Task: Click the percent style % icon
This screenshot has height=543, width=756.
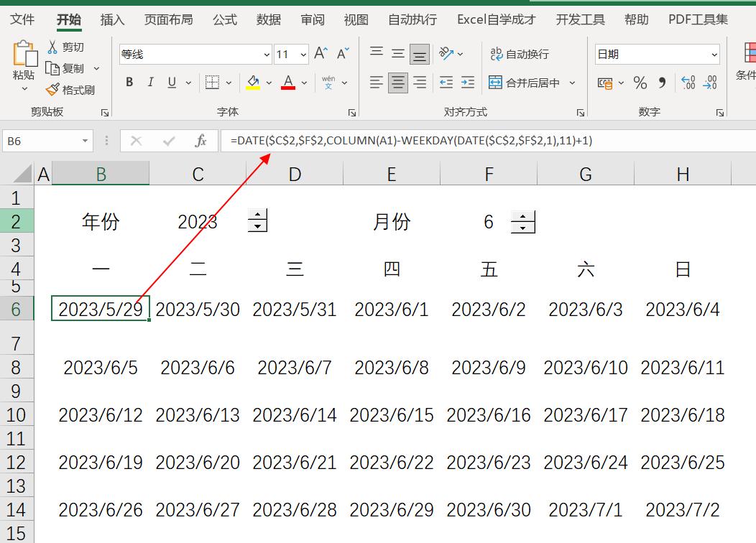Action: click(640, 83)
